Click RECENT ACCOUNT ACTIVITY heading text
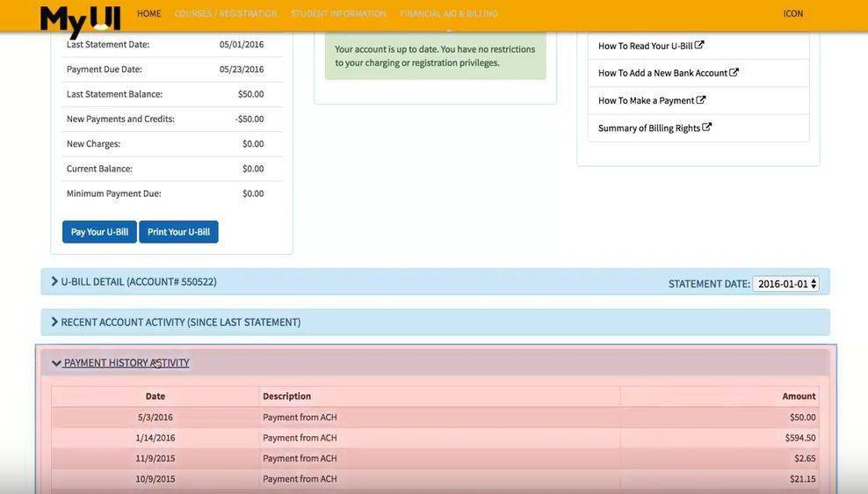Viewport: 868px width, 494px height. 180,323
